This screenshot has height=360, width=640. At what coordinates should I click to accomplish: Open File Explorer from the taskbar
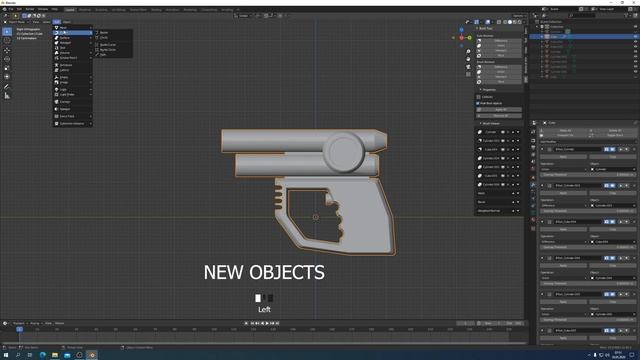click(55, 355)
